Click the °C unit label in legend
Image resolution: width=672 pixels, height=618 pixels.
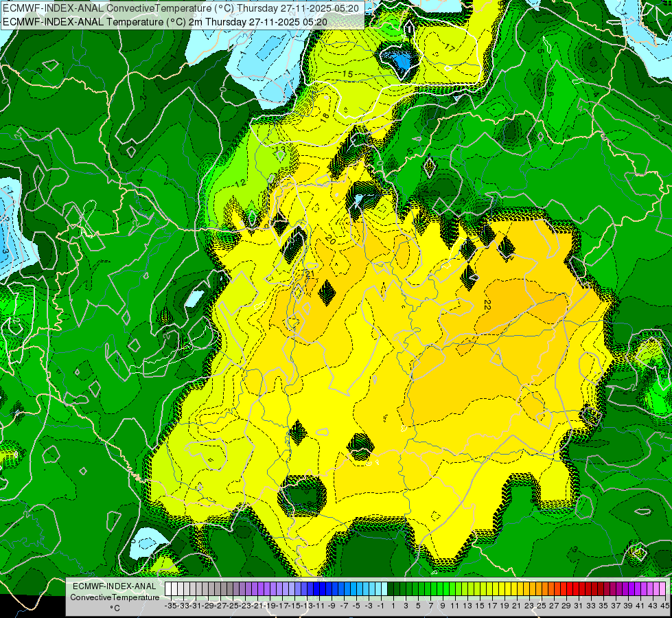tap(115, 608)
